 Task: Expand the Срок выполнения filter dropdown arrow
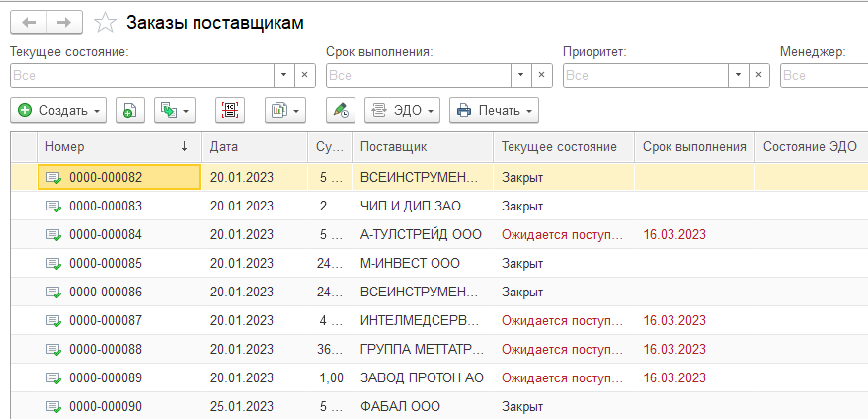pos(521,75)
